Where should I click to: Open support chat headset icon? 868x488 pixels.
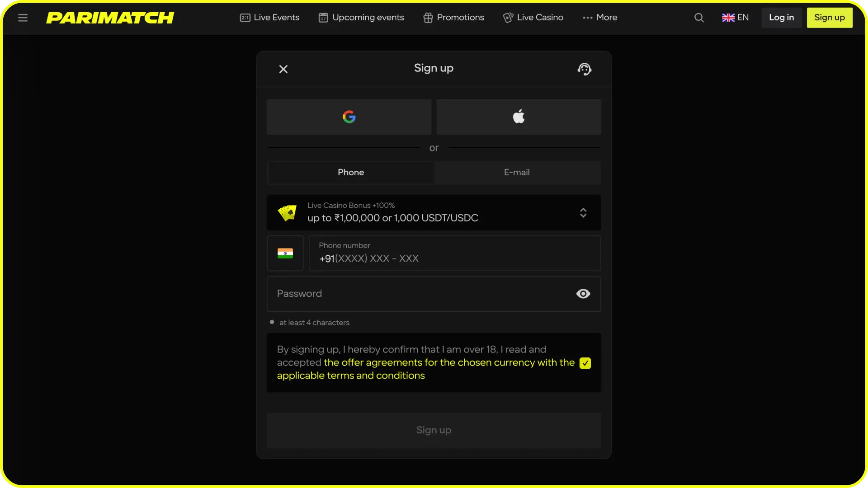pyautogui.click(x=584, y=69)
